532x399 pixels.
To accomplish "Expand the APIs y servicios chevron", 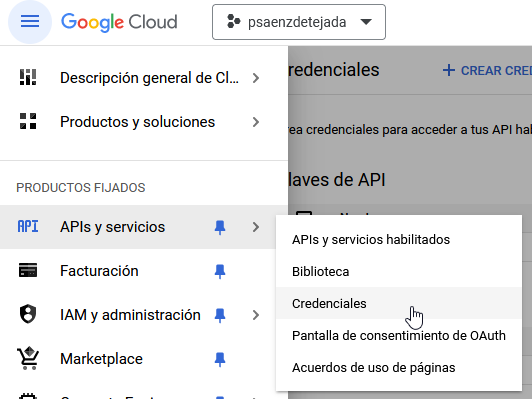I will pos(256,227).
